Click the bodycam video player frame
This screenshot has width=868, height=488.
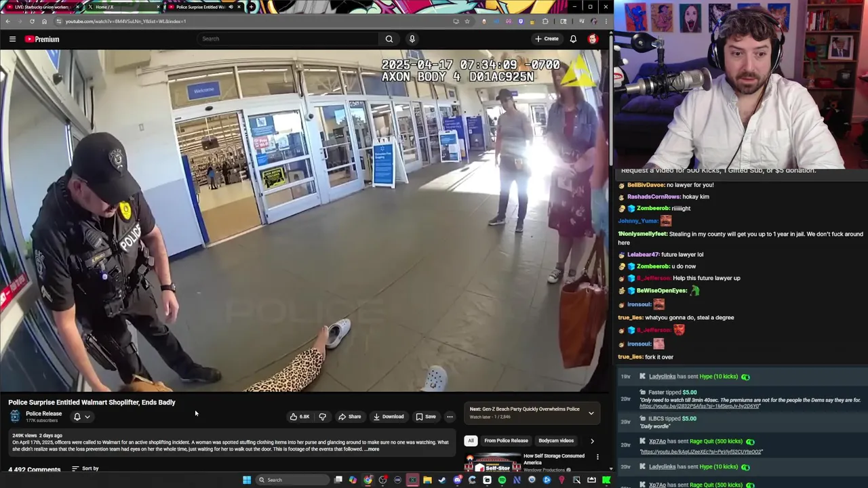pos(304,221)
